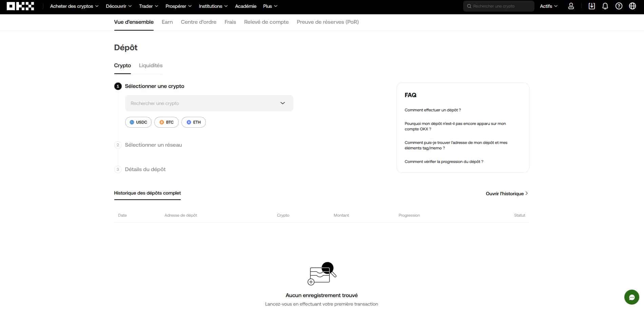Open the language globe icon
Image resolution: width=644 pixels, height=309 pixels.
pos(632,6)
